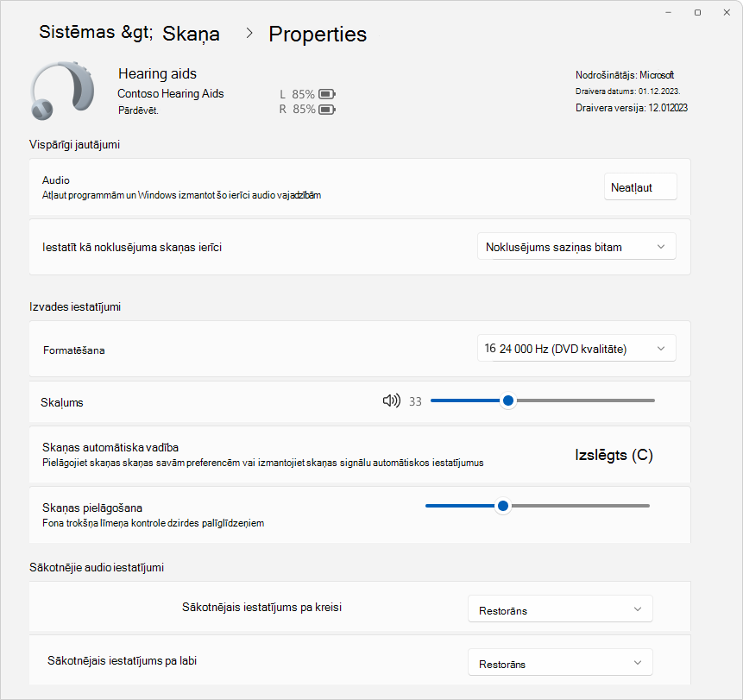Click Sākotnējais iestatījums pa labi label
Image resolution: width=743 pixels, height=700 pixels.
[x=122, y=660]
